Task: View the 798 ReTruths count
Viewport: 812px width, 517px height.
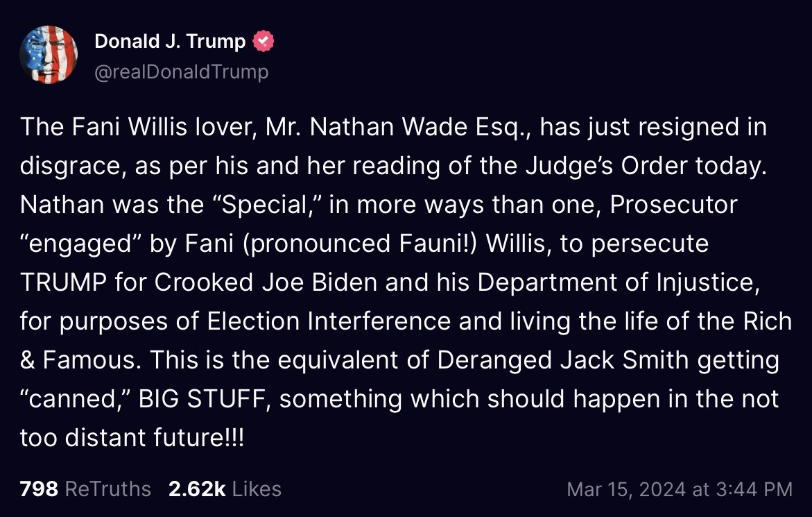Action: (x=39, y=489)
